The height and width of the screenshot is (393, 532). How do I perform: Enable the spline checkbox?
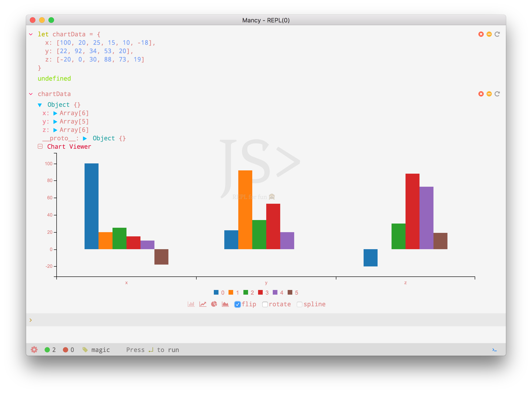[x=300, y=304]
